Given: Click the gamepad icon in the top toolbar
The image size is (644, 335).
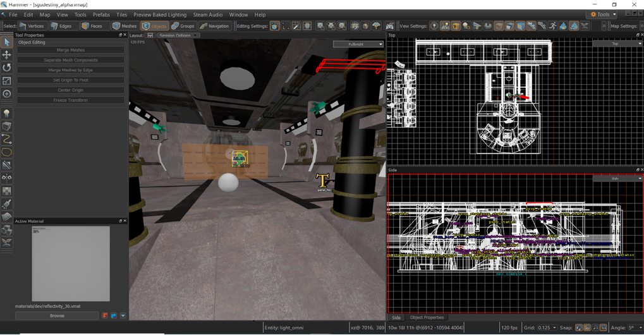Looking at the screenshot, I should pos(389,26).
